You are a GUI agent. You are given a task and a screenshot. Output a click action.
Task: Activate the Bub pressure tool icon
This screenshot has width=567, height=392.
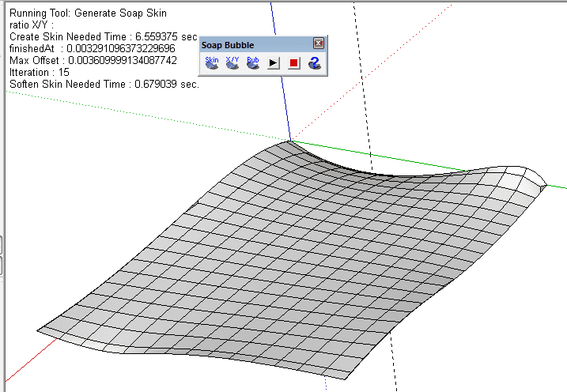pyautogui.click(x=253, y=63)
